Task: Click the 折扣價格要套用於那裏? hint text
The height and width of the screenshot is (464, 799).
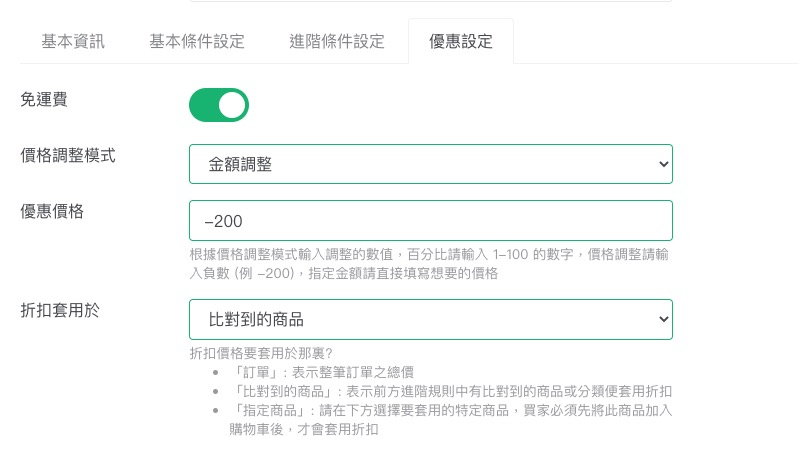Action: [x=261, y=353]
